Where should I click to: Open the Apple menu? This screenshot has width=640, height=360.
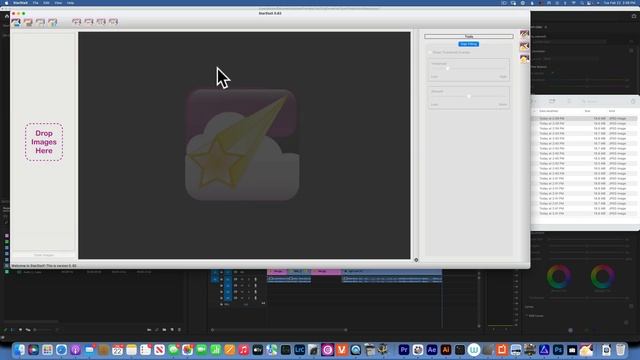click(x=6, y=3)
